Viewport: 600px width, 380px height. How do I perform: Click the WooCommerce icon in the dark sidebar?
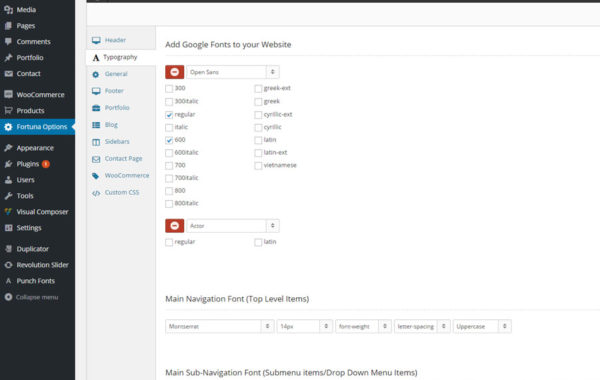pyautogui.click(x=8, y=94)
